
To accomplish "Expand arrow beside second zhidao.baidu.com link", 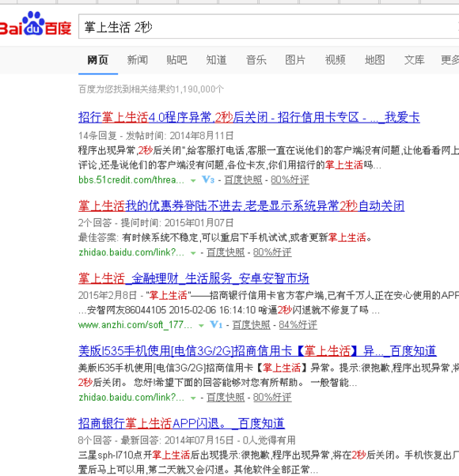I will tap(193, 398).
